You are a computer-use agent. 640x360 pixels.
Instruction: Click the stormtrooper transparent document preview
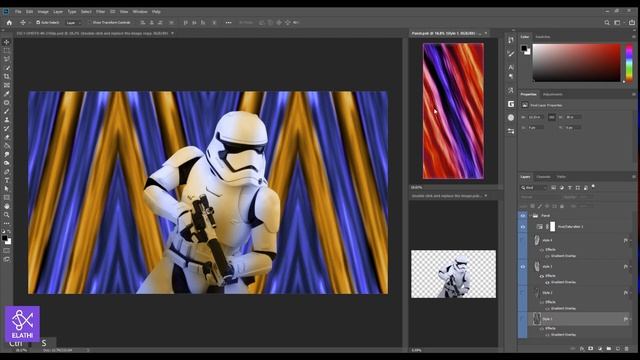coord(453,274)
